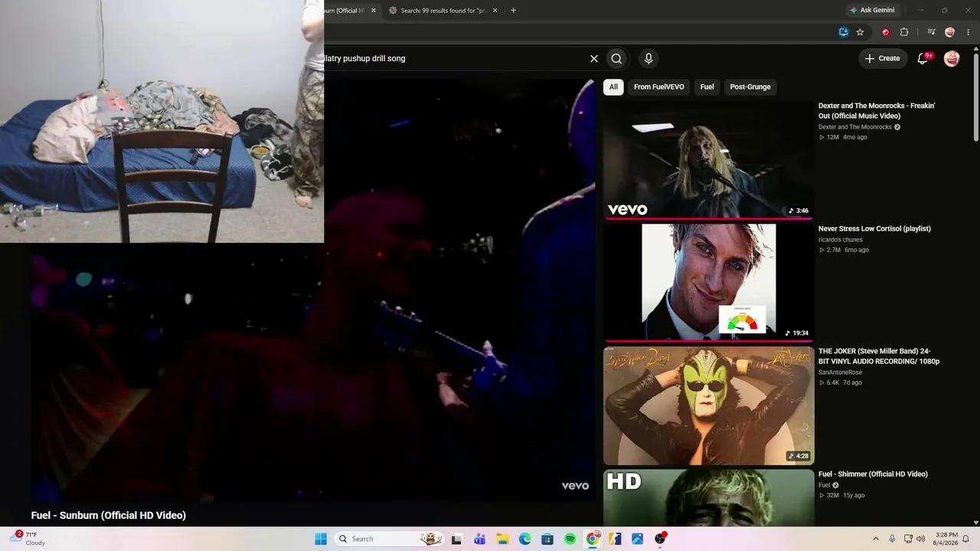Open Freakin' Out video title link
Screen dimensions: 980x551
877,111
